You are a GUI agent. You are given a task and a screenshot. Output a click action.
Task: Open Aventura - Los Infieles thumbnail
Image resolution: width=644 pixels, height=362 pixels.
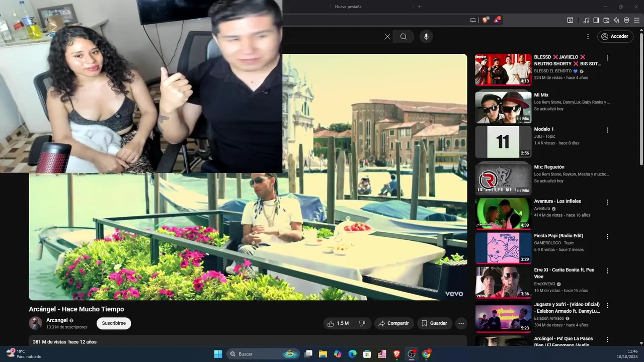coord(503,214)
